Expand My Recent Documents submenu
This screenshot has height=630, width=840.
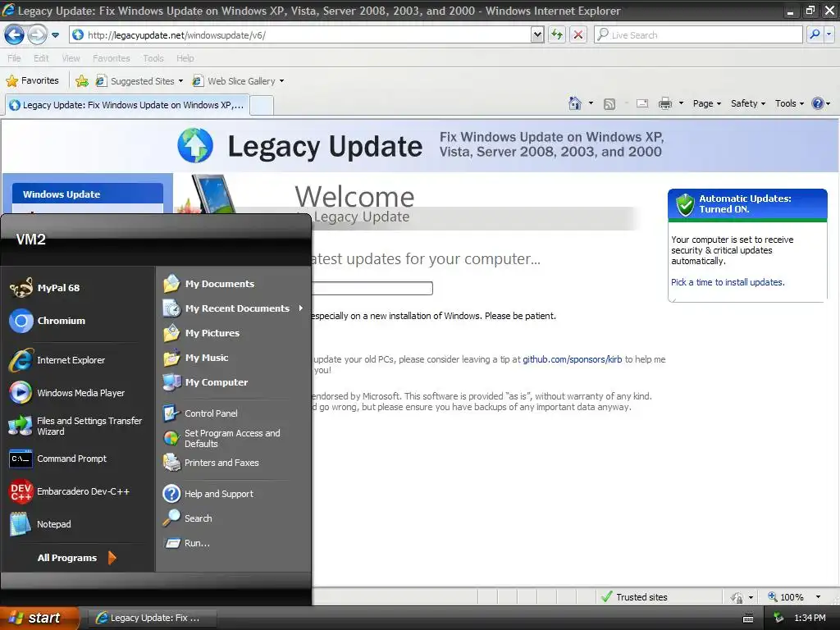[x=233, y=308]
